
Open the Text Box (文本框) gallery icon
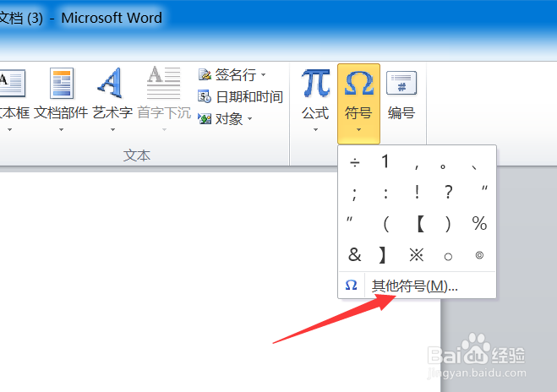click(x=13, y=84)
